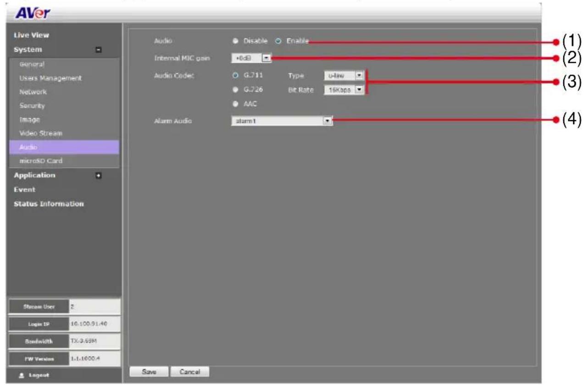The width and height of the screenshot is (588, 385).
Task: Open the Video Stream settings page
Action: pos(40,133)
